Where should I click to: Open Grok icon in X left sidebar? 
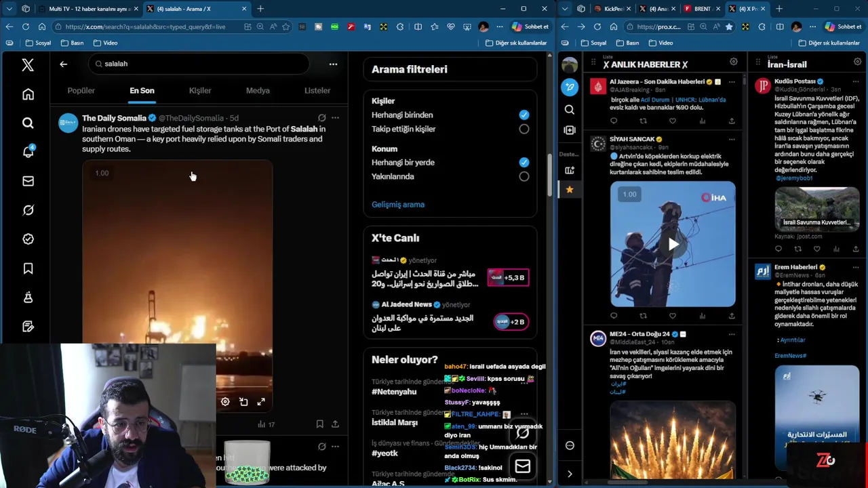click(28, 210)
